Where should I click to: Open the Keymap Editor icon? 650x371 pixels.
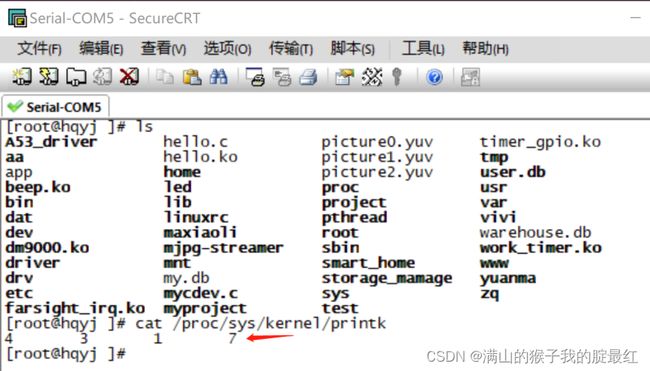[x=372, y=77]
